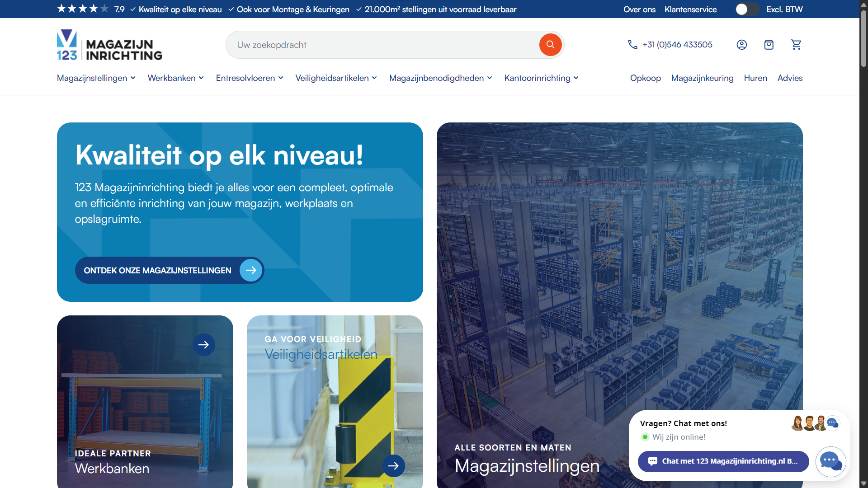This screenshot has width=868, height=488.
Task: Open the user account icon
Action: 741,45
